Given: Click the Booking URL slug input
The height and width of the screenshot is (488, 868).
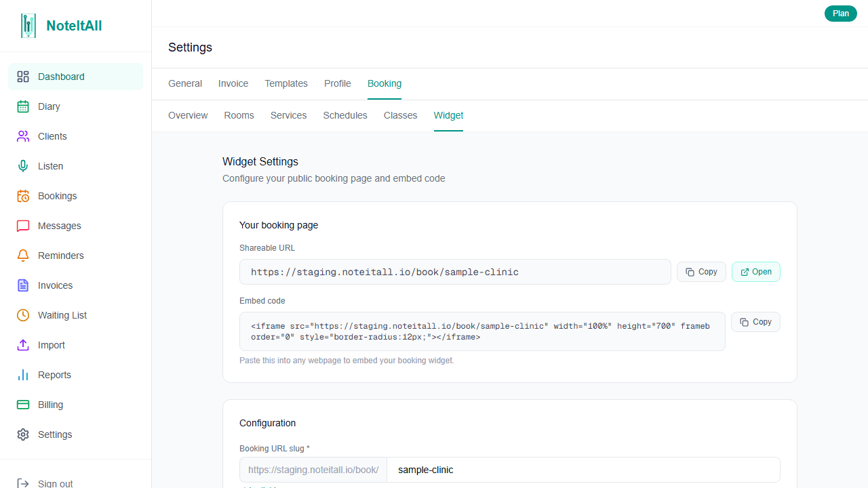Looking at the screenshot, I should click(583, 470).
